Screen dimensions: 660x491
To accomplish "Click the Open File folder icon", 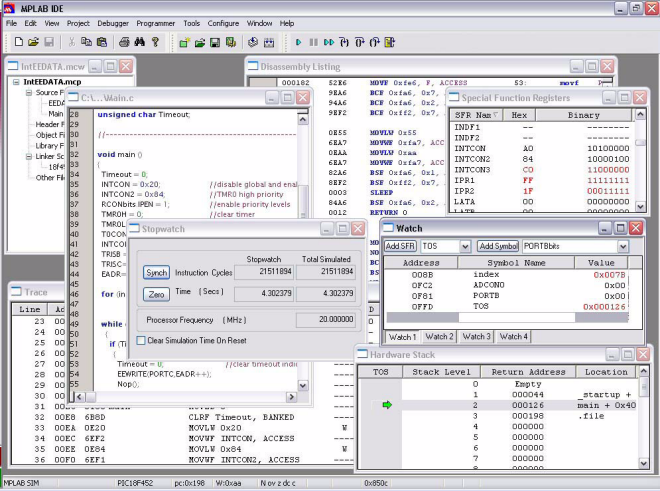I will click(x=33, y=42).
